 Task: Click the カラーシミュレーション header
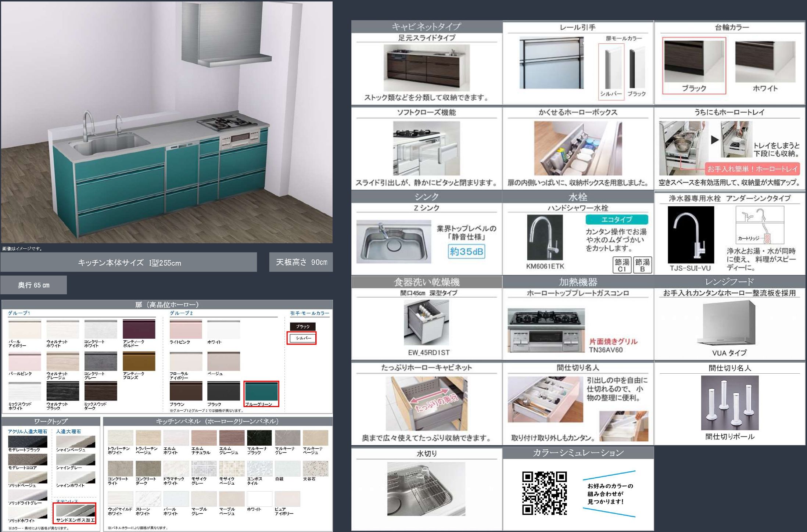point(578,453)
